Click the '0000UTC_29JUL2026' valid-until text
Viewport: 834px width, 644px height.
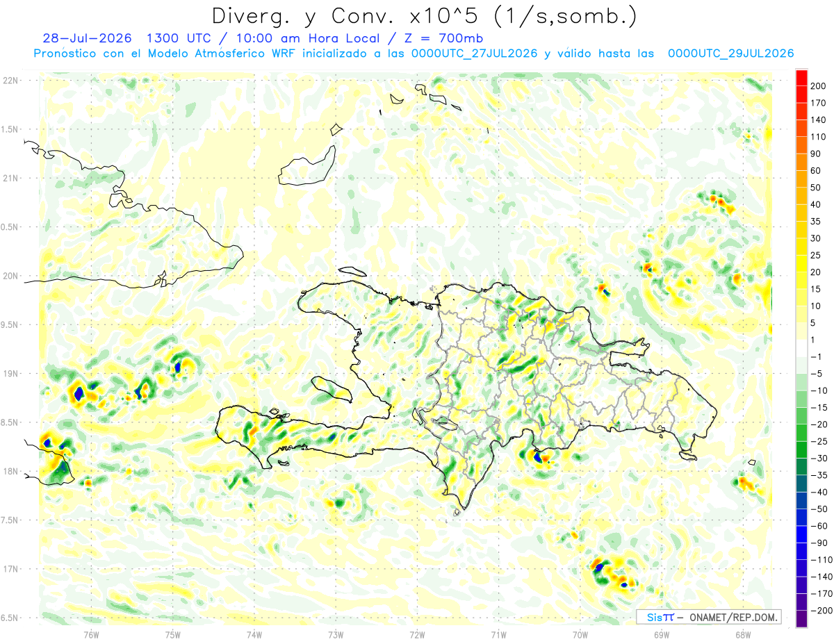pos(730,53)
